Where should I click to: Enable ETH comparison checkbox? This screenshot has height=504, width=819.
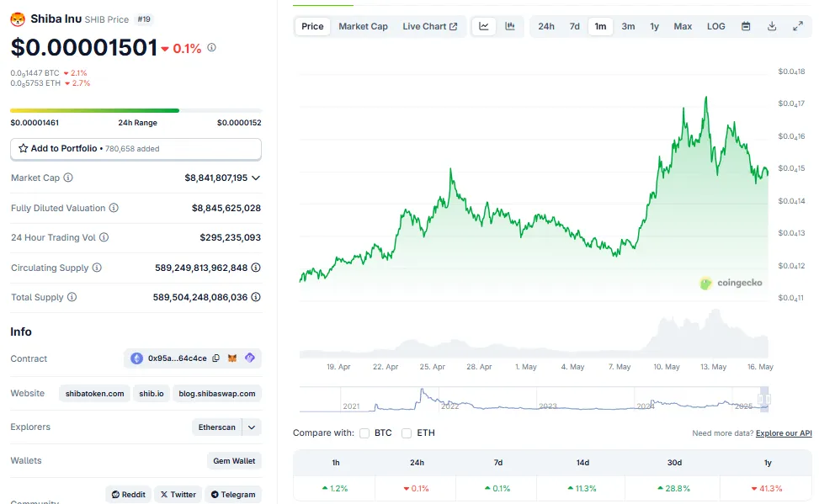(x=407, y=433)
